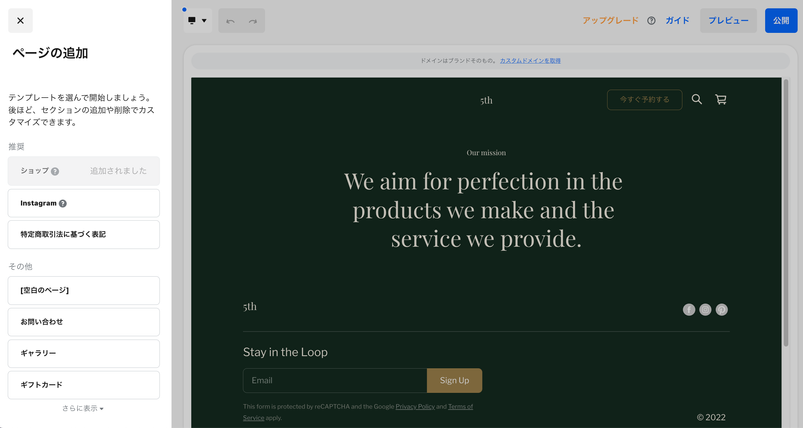The width and height of the screenshot is (803, 428).
Task: Click the 公開 publish button
Action: (781, 21)
